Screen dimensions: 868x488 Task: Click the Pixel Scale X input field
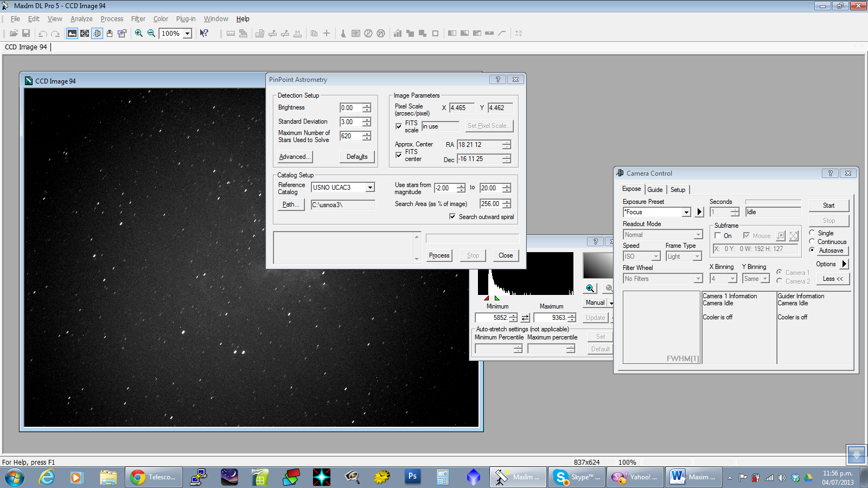click(x=462, y=108)
